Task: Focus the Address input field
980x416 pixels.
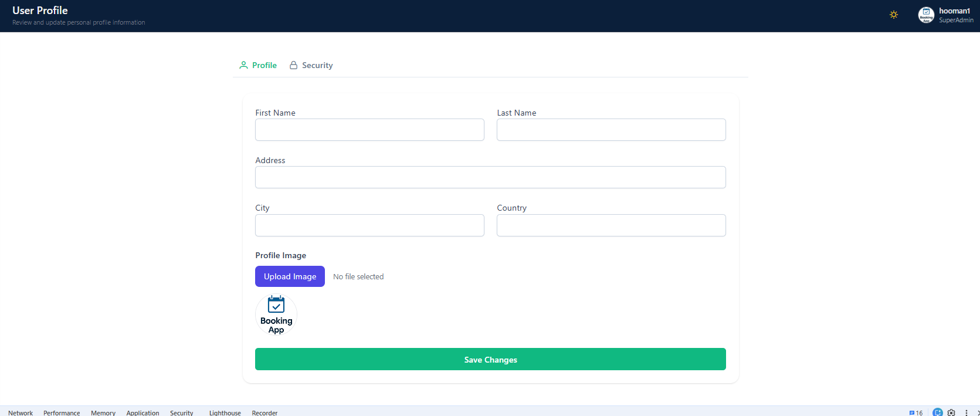Action: pyautogui.click(x=490, y=177)
